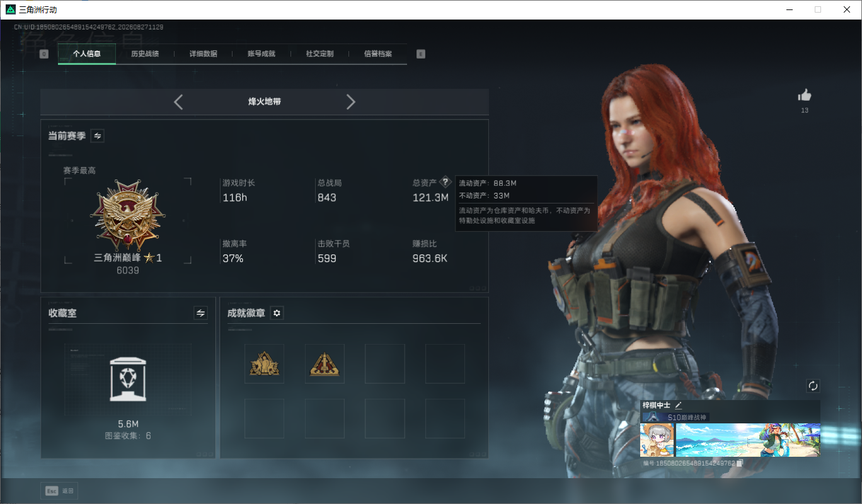
Task: Select the first winged achievement badge
Action: [x=265, y=364]
